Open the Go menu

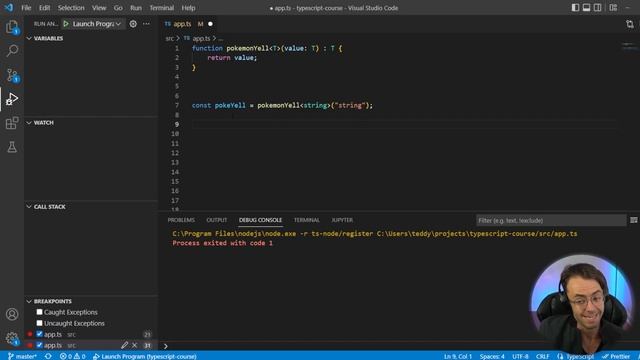coord(118,8)
